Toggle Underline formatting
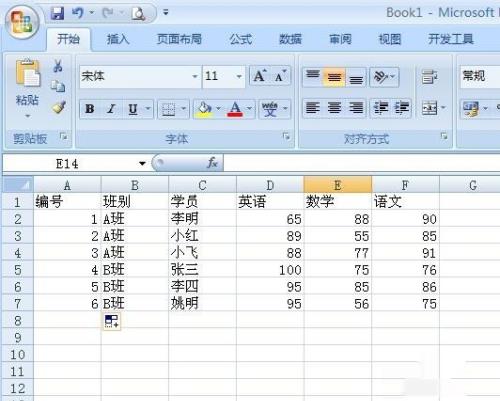Viewport: 500px width, 401px height. coord(133,109)
